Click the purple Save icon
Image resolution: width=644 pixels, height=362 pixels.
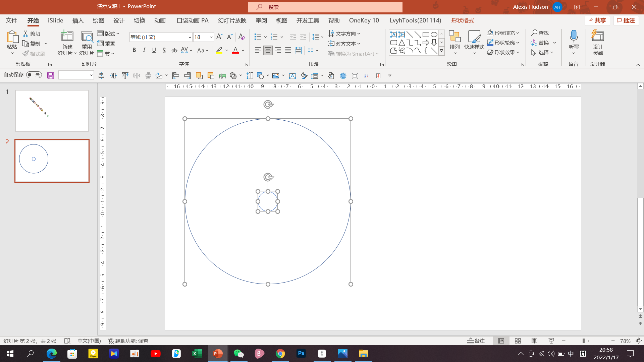coord(51,76)
